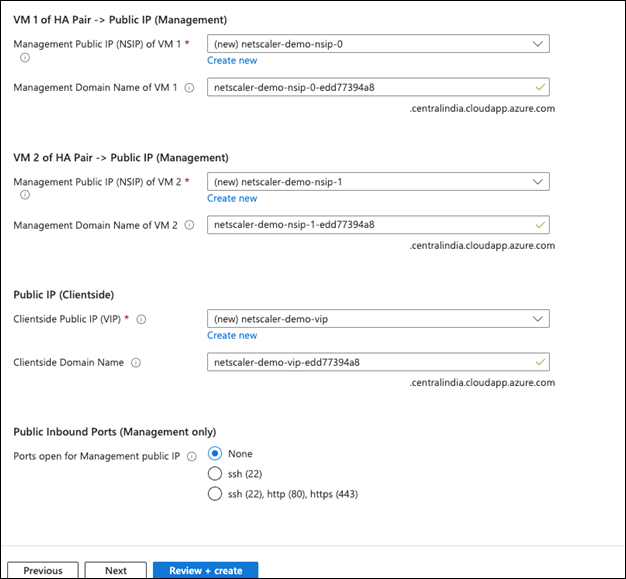Click the 'Public IP (Clientside)' heading
Viewport: 626px width, 579px height.
coord(64,295)
